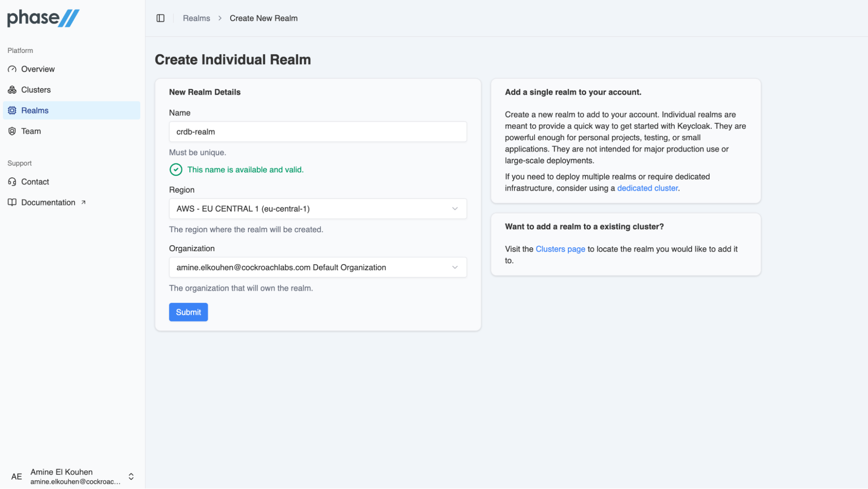This screenshot has width=868, height=489.
Task: Go to Realms breadcrumb
Action: 196,18
